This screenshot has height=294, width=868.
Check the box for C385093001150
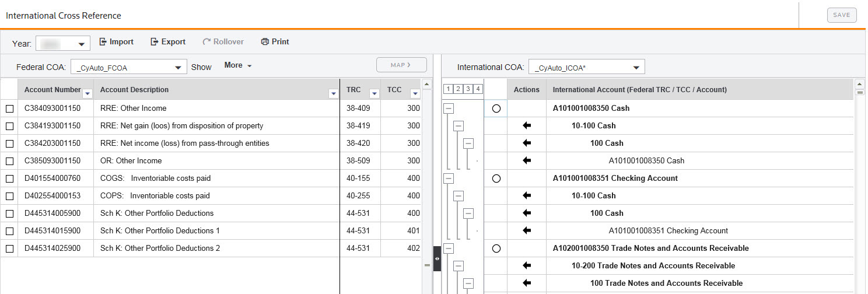(9, 161)
